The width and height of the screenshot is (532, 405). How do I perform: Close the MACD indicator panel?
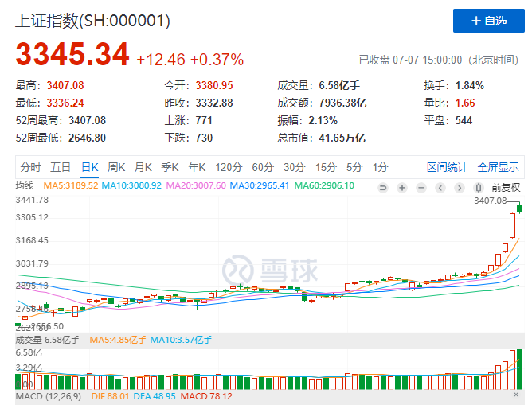coord(516,395)
